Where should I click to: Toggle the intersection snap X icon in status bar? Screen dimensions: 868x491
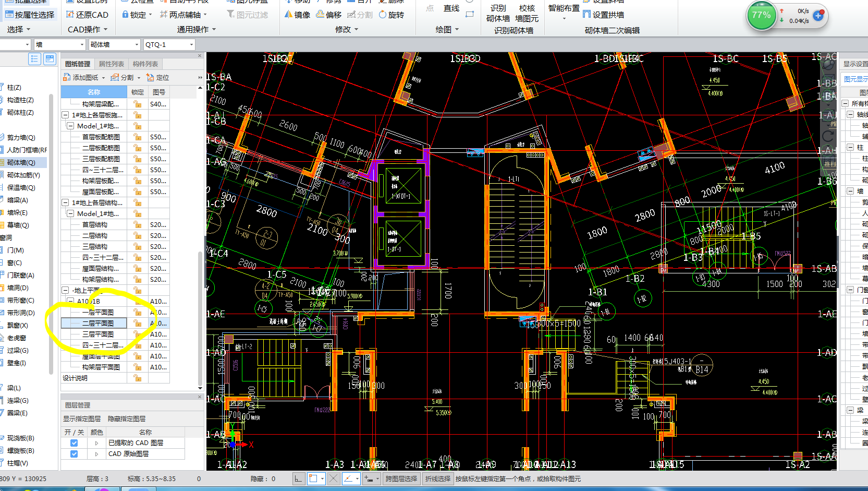pos(334,478)
